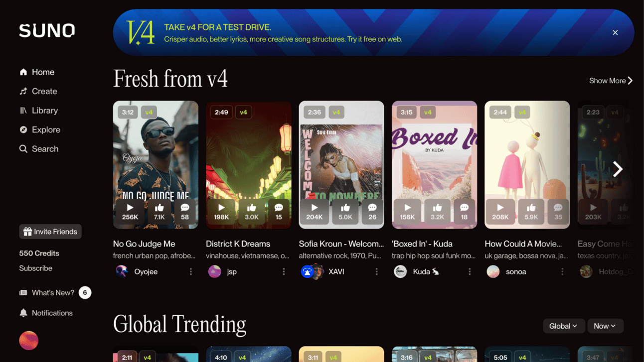Open Library from the sidebar

39,111
